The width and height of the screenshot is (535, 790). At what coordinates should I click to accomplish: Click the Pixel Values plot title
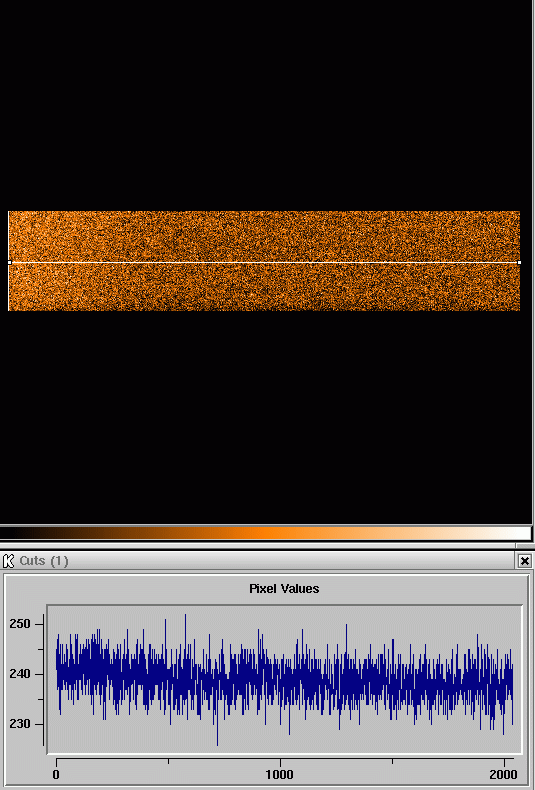click(x=284, y=588)
